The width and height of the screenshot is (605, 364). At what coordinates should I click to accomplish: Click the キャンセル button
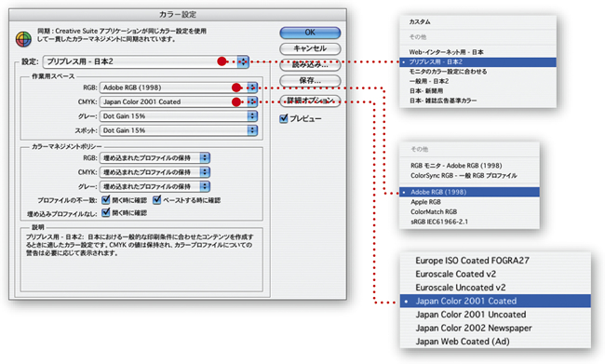click(x=310, y=48)
